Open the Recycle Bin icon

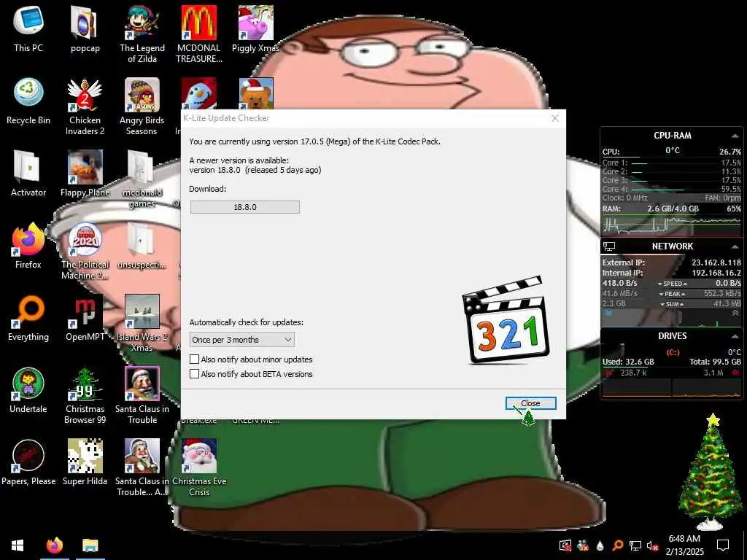[x=28, y=101]
